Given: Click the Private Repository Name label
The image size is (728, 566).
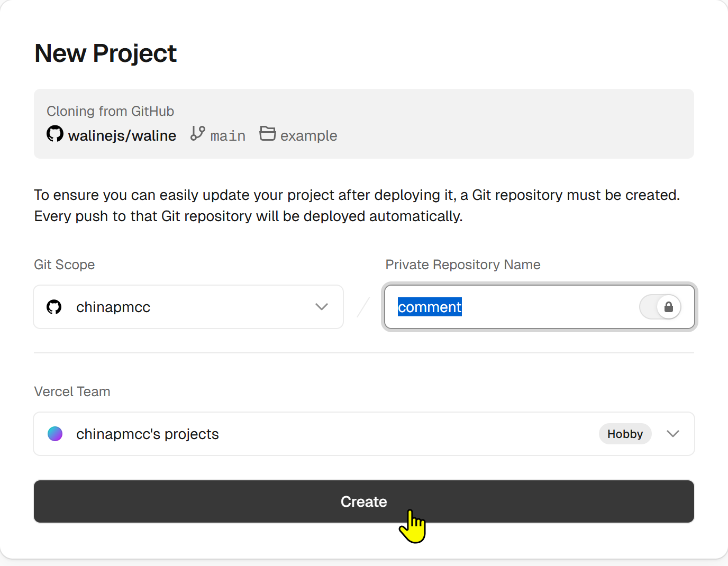Looking at the screenshot, I should [462, 264].
